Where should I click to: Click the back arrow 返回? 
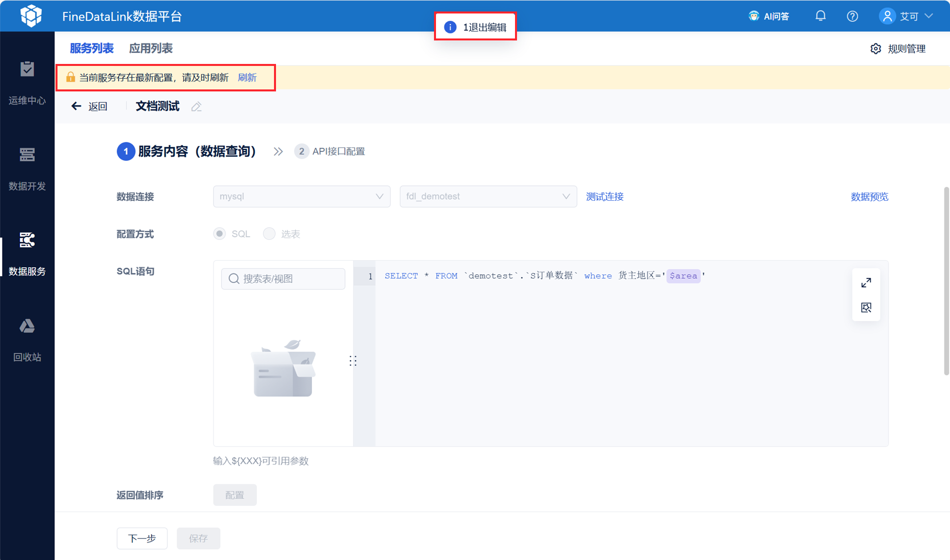click(89, 106)
